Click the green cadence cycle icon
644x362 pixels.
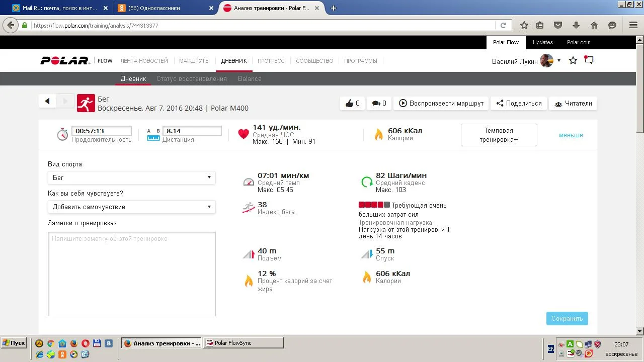tap(367, 182)
